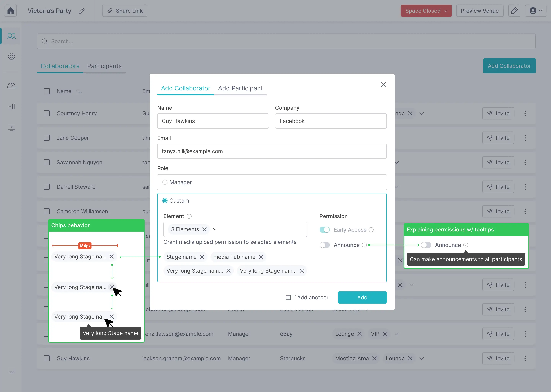Viewport: 551px width, 392px height.
Task: Switch to Collaborators tab
Action: click(x=60, y=66)
